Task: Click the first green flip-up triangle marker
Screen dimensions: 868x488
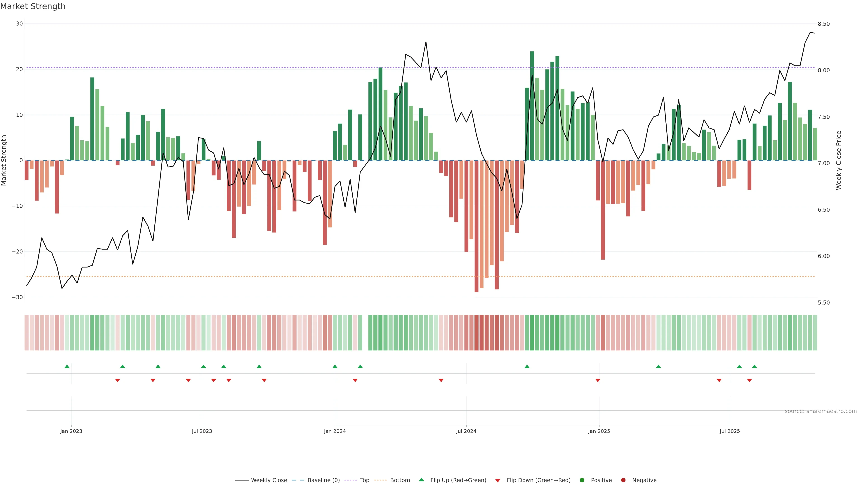Action: 67,366
